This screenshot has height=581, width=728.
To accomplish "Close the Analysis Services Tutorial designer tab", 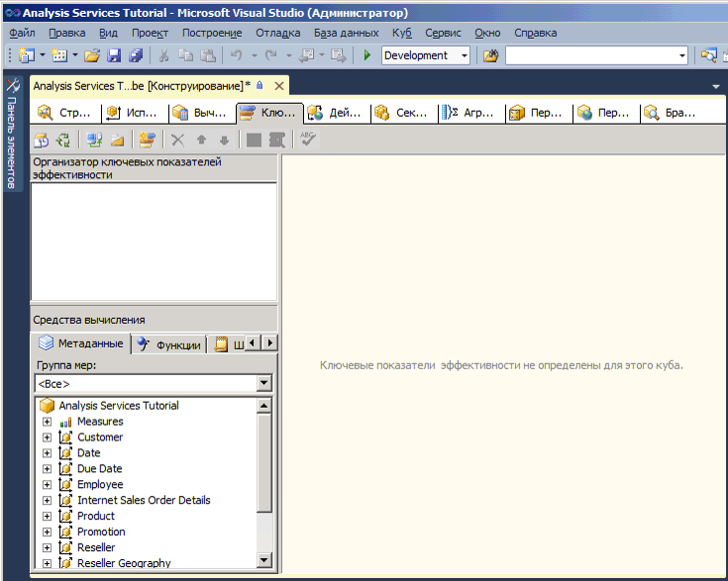I will (x=279, y=86).
